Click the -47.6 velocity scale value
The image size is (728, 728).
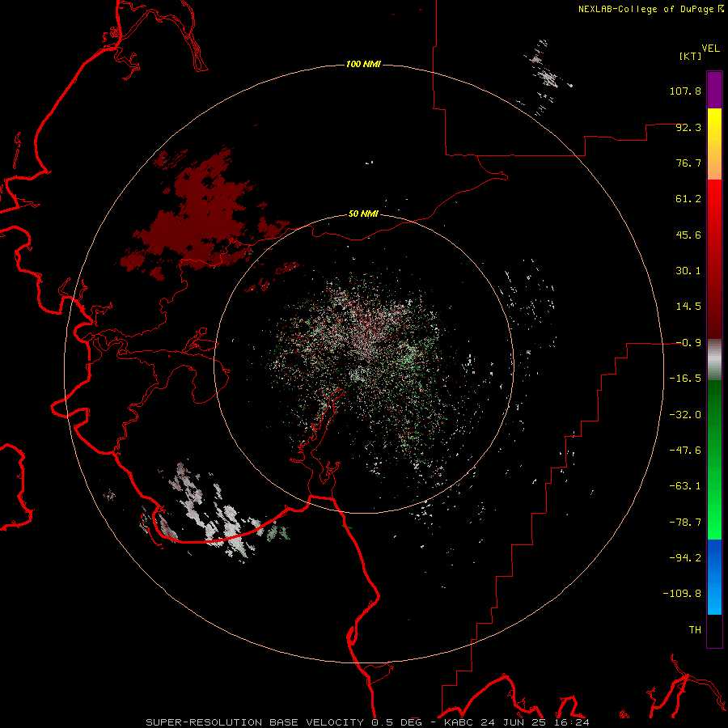coord(685,451)
